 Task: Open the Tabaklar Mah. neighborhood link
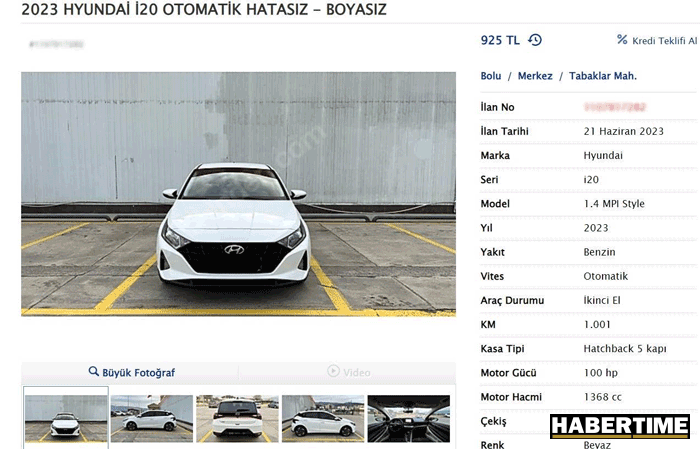click(603, 76)
